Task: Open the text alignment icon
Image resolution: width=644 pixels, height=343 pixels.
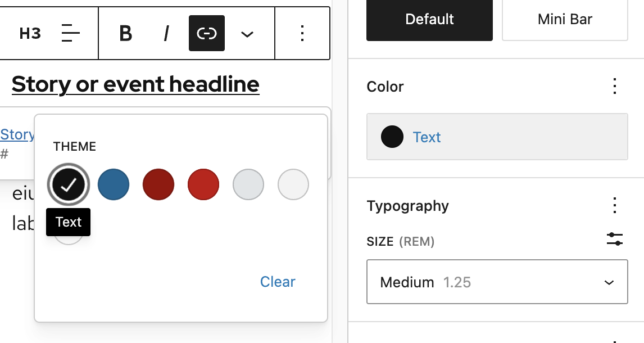Action: (70, 33)
